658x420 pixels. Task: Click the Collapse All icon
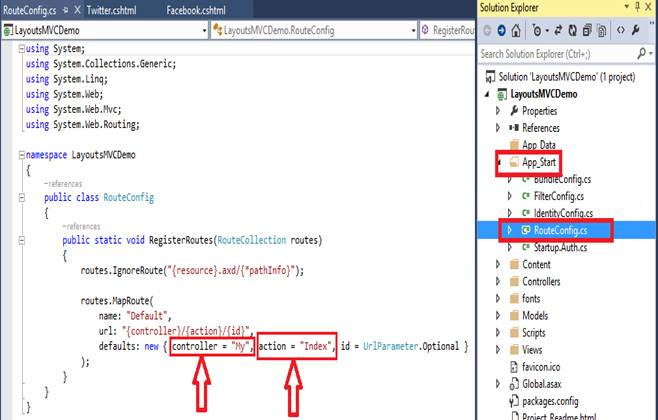[x=587, y=30]
